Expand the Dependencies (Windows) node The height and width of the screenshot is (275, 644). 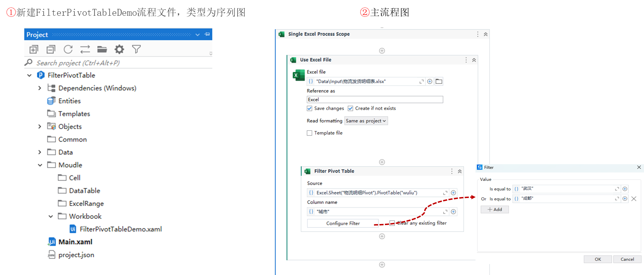click(40, 88)
